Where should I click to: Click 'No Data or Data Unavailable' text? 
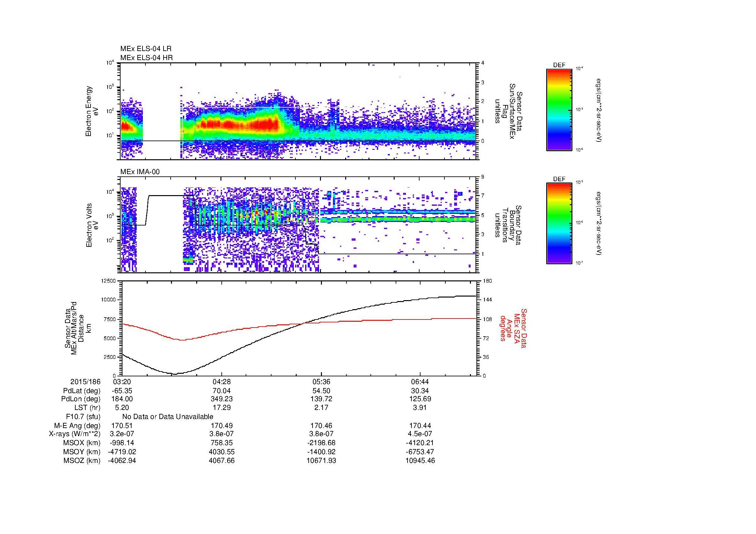coord(168,417)
